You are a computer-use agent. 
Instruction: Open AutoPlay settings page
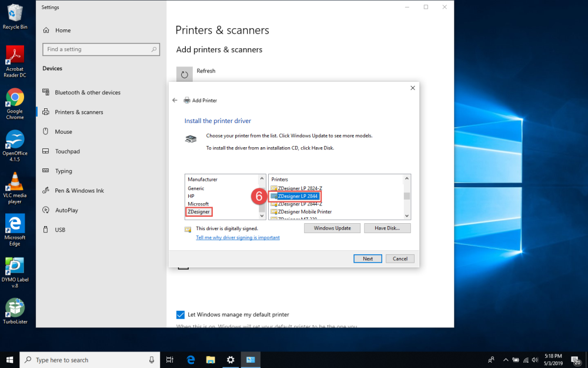(x=66, y=210)
